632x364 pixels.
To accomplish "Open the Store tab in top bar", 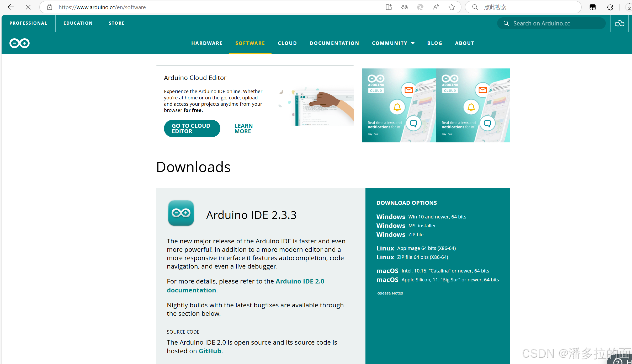I will point(116,23).
